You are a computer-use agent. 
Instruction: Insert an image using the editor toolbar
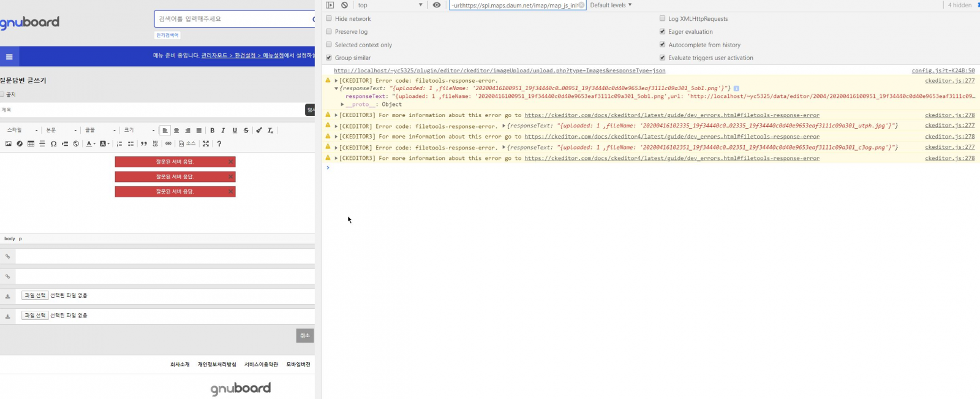[x=9, y=144]
